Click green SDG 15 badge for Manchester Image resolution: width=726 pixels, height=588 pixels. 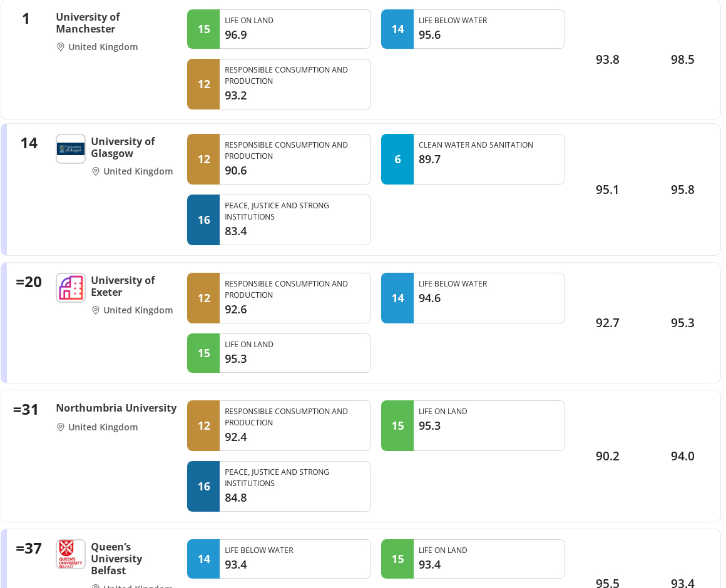(x=204, y=29)
